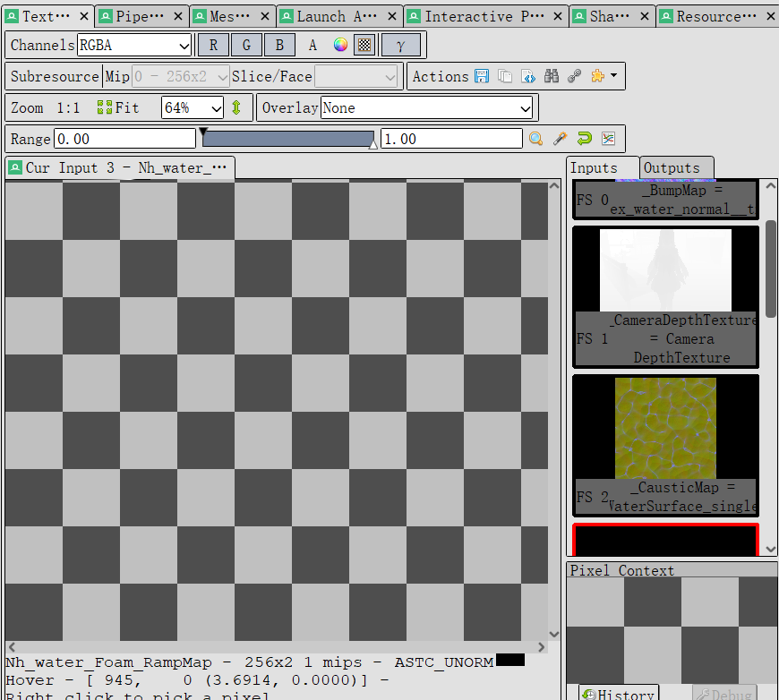Click the save texture icon
Image resolution: width=779 pixels, height=700 pixels.
(482, 77)
